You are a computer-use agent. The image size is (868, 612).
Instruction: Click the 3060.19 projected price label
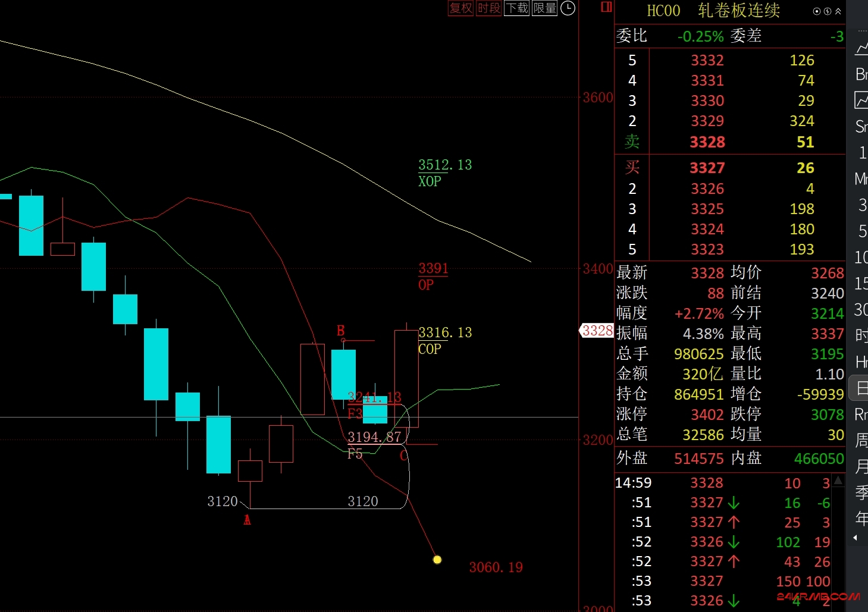point(496,567)
